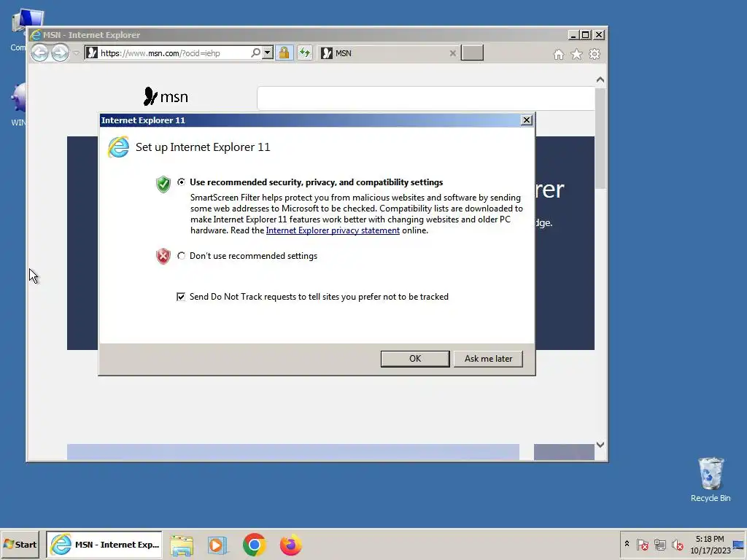Click network status tray icon
Viewport: 747px width, 560px height.
coord(659,545)
